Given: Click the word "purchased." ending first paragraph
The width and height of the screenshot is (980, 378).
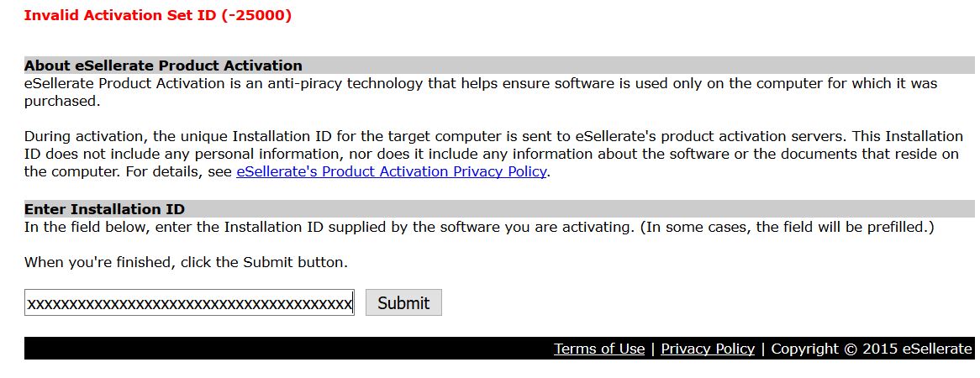Looking at the screenshot, I should tap(62, 101).
